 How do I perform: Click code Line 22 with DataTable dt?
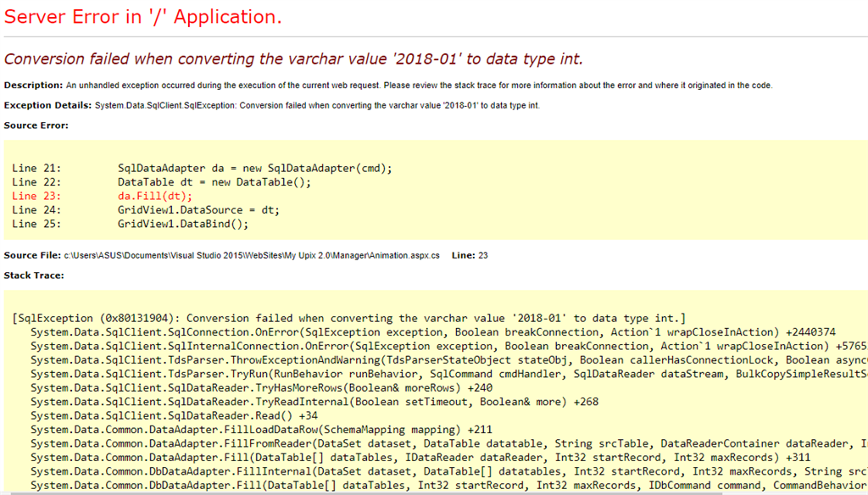click(162, 182)
